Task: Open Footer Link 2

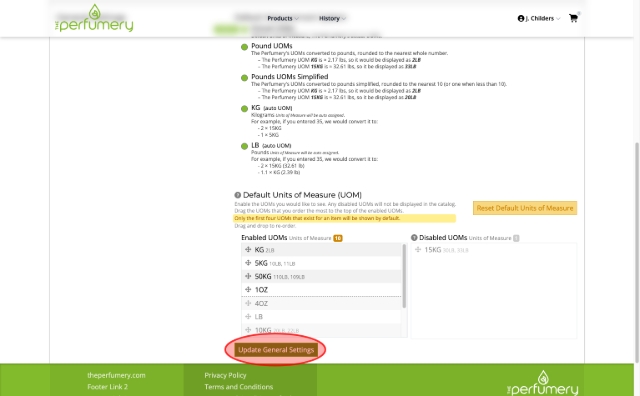Action: (107, 387)
